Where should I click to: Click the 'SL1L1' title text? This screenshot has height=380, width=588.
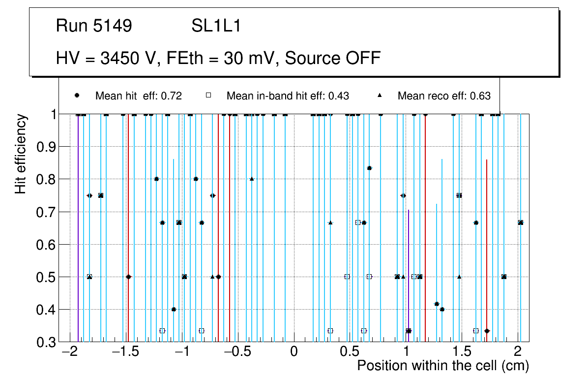216,26
